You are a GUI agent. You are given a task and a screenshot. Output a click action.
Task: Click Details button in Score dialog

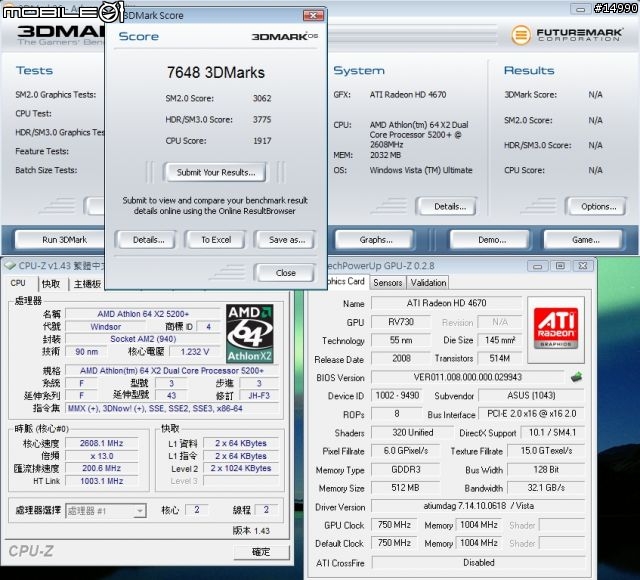tap(148, 240)
